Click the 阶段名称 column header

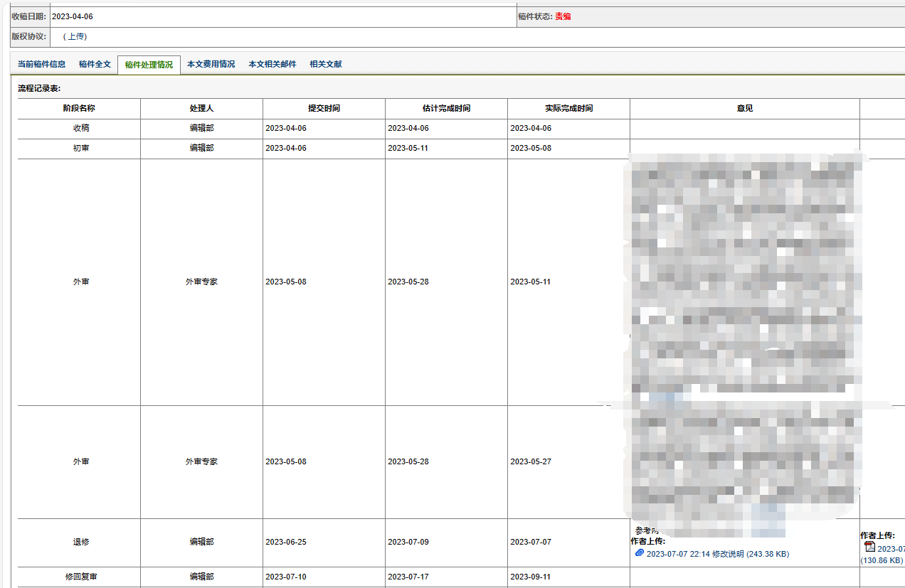(x=79, y=109)
